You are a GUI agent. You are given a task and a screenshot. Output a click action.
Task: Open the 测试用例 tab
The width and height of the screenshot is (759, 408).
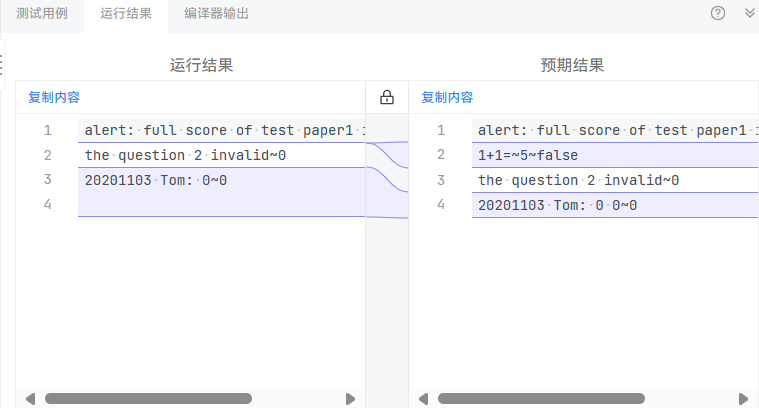pos(42,14)
